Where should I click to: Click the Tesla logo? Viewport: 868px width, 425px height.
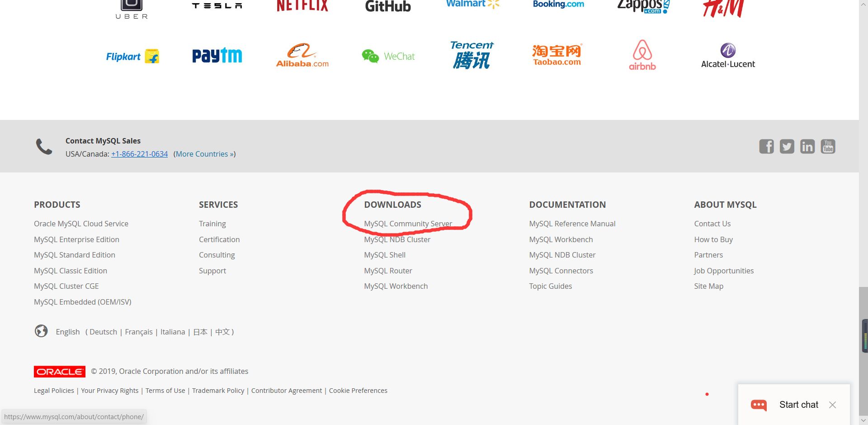coord(217,6)
